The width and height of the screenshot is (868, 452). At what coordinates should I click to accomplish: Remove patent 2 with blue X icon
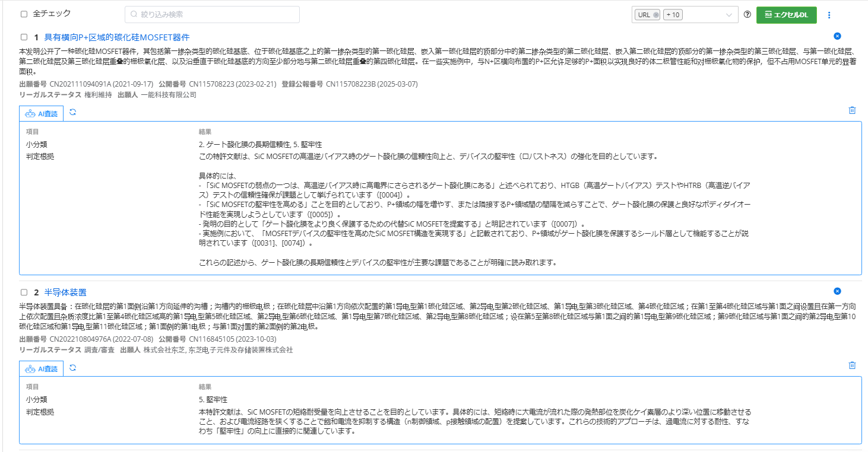(x=837, y=291)
